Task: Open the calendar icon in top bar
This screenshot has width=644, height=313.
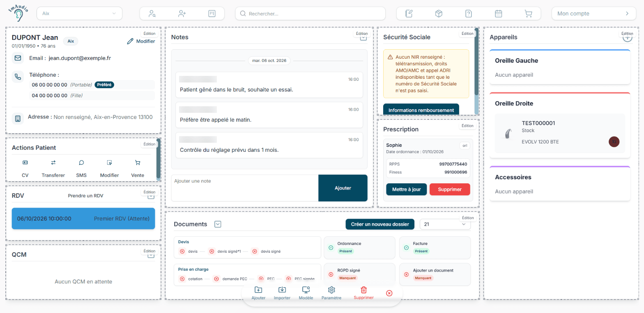Action: click(498, 14)
